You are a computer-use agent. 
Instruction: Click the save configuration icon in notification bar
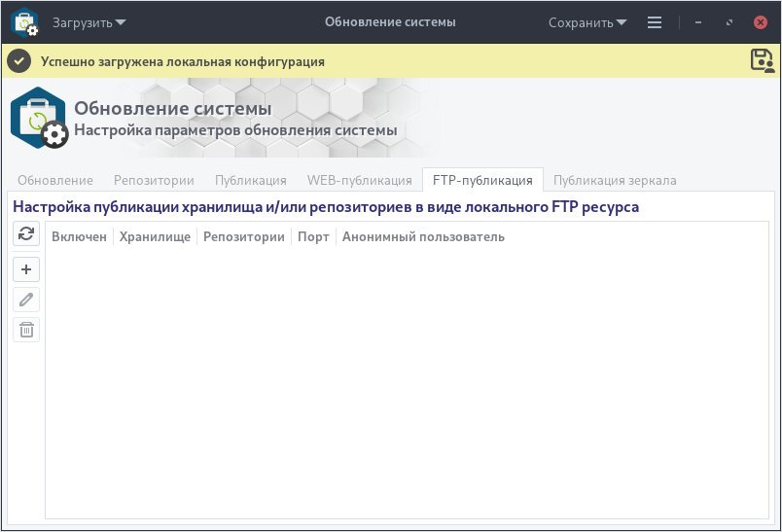[x=763, y=60]
